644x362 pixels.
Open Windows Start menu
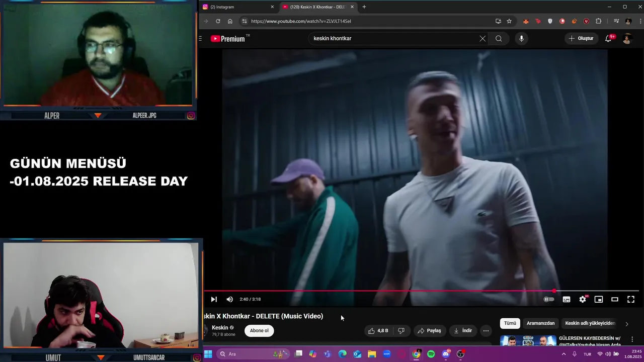pyautogui.click(x=208, y=354)
